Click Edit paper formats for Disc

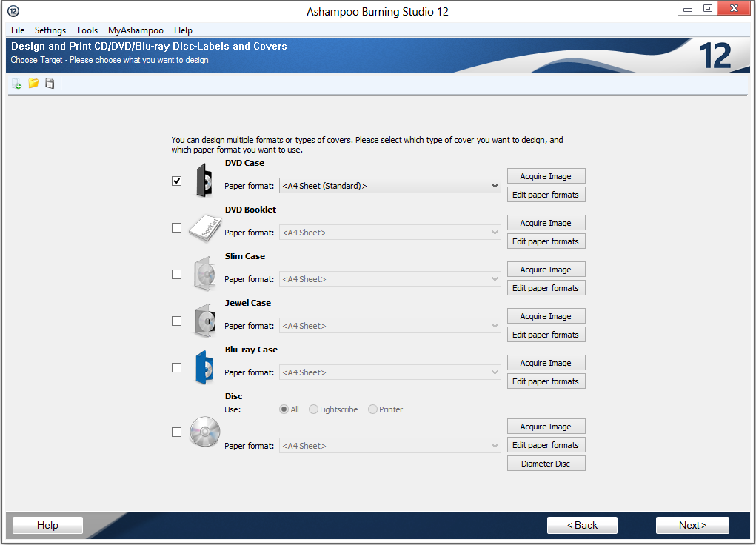546,445
